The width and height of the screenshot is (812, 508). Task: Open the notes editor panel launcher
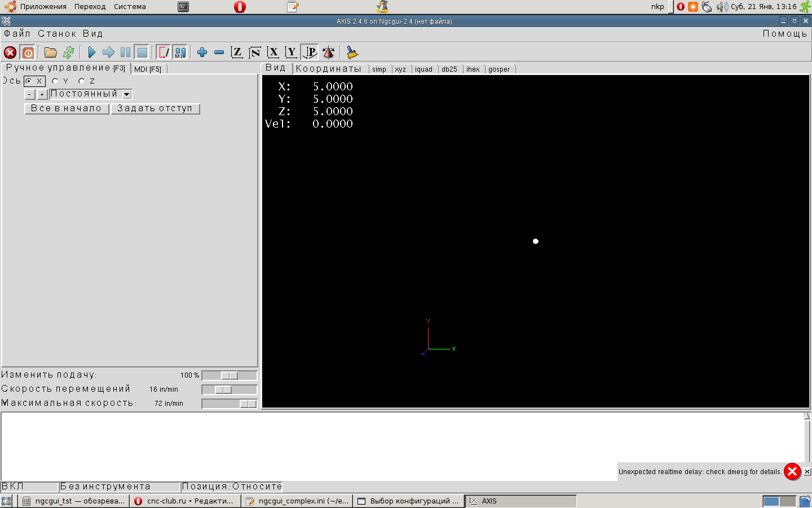293,7
